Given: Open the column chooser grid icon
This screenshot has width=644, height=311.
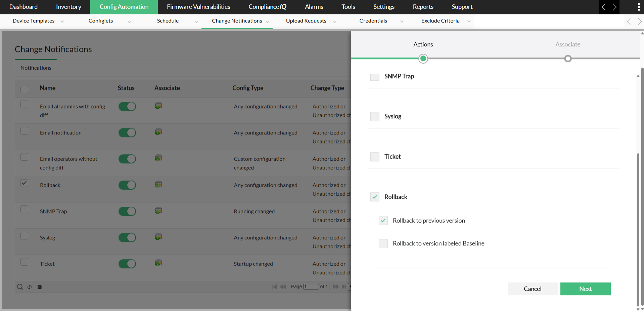Looking at the screenshot, I should pos(40,287).
